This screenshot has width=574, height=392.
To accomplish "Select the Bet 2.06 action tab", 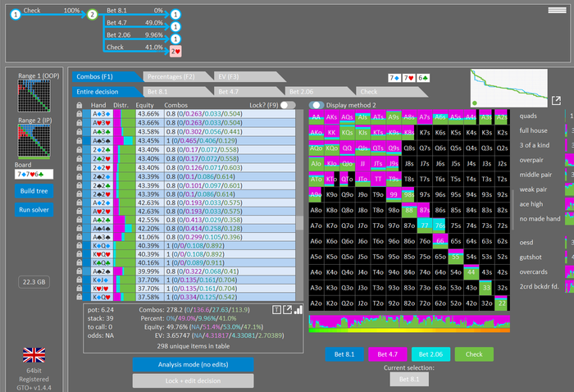I will (319, 92).
